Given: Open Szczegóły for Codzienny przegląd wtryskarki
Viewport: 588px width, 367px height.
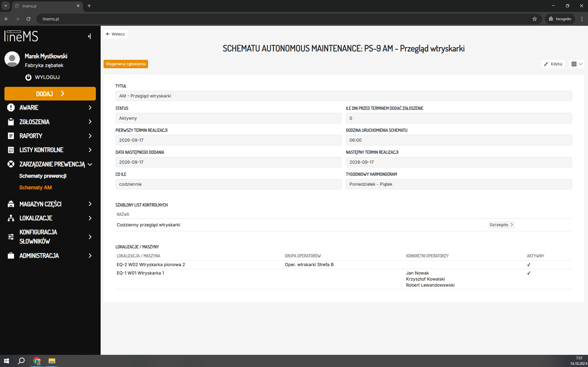Looking at the screenshot, I should (501, 225).
